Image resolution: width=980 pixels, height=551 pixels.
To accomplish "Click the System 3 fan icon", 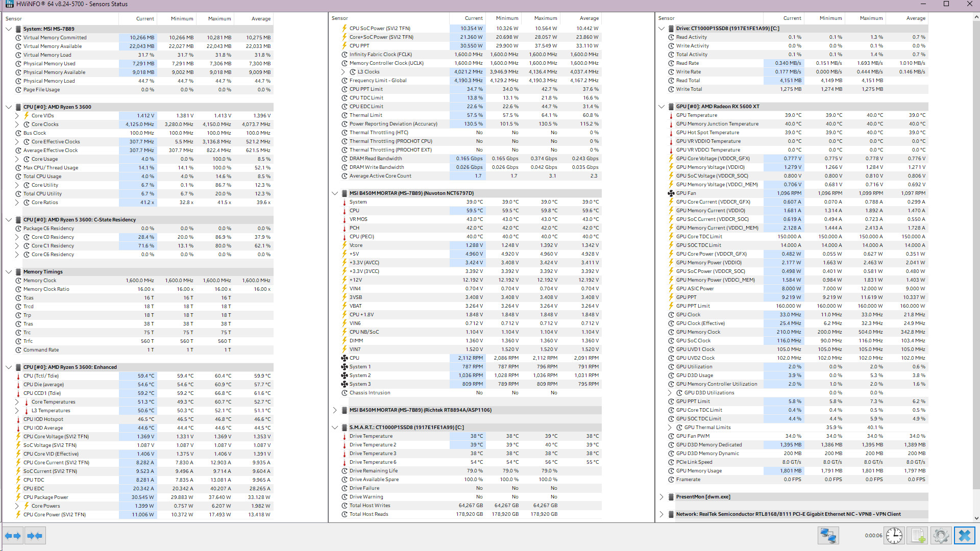I will coord(345,384).
